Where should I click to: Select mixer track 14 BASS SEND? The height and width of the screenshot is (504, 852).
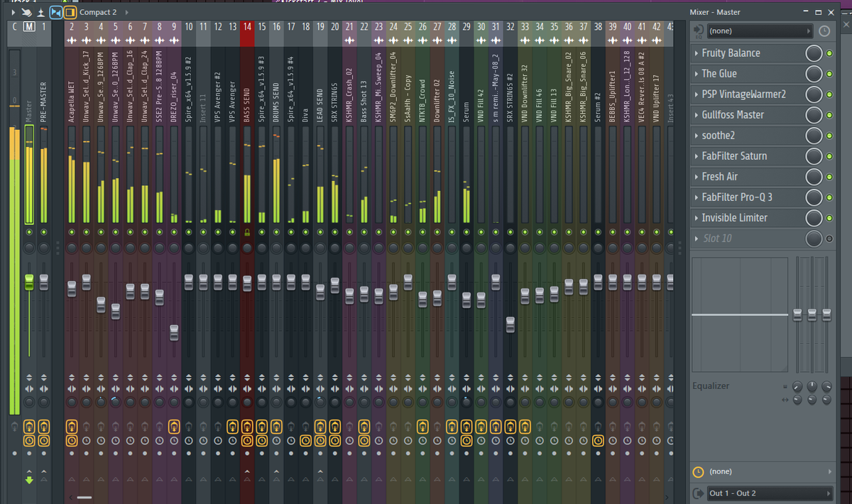(x=247, y=26)
